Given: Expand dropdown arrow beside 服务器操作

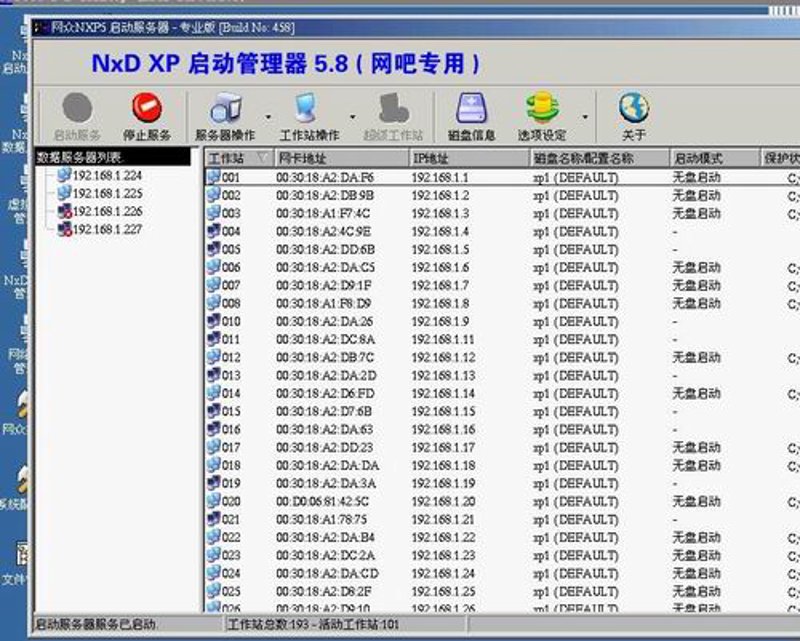Looking at the screenshot, I should [268, 117].
